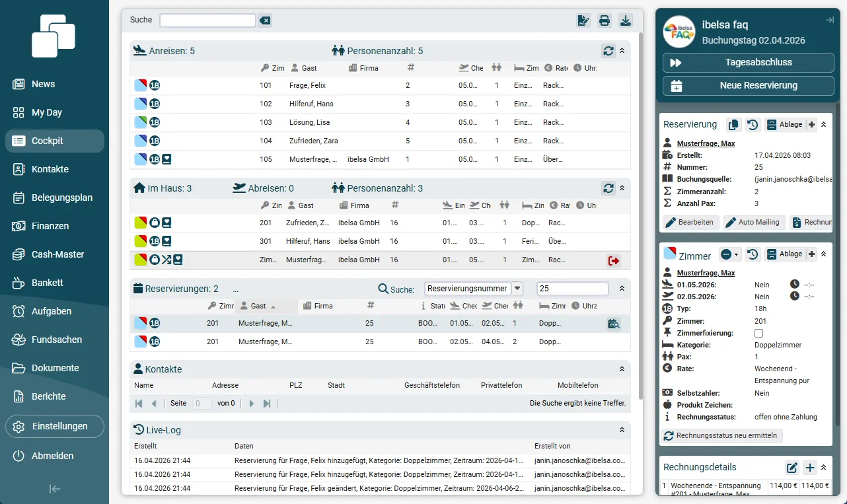Image resolution: width=847 pixels, height=504 pixels.
Task: Click the calendar search icon in the first reservation row
Action: pyautogui.click(x=614, y=324)
